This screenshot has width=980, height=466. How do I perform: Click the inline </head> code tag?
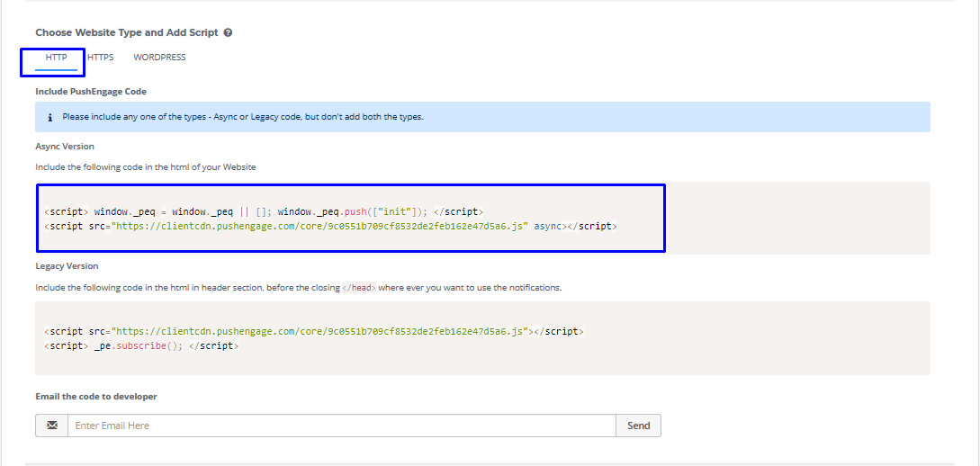[359, 289]
